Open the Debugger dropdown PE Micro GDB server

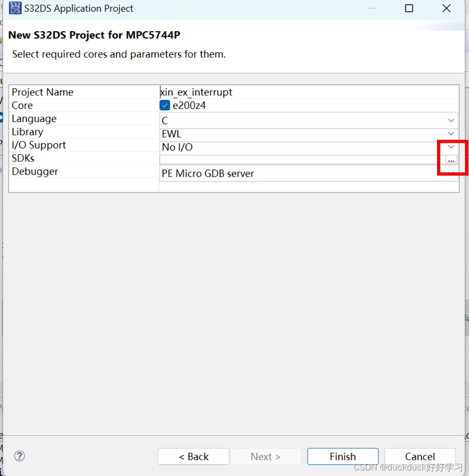pyautogui.click(x=309, y=173)
